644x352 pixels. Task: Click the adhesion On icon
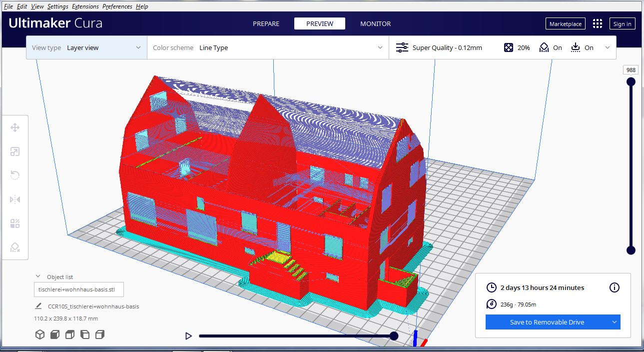[x=576, y=47]
